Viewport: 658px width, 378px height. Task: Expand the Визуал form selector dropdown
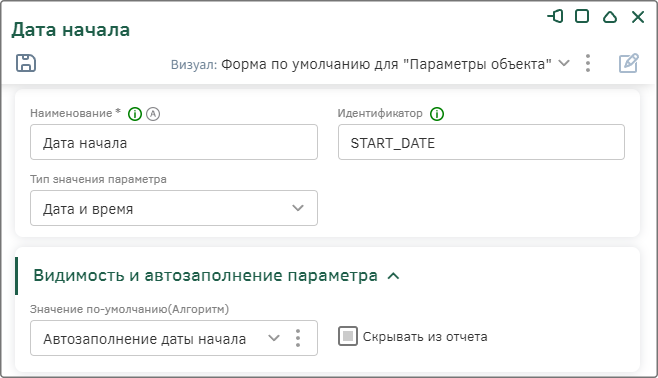point(564,63)
